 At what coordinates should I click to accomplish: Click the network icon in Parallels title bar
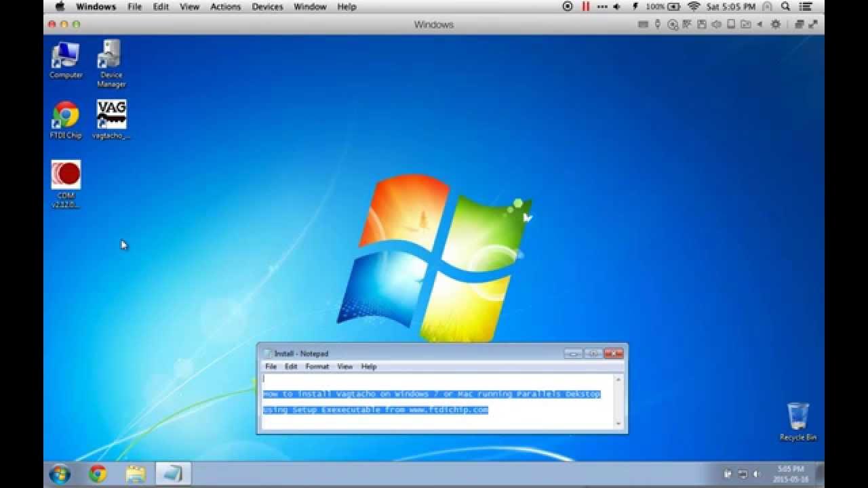tap(687, 24)
